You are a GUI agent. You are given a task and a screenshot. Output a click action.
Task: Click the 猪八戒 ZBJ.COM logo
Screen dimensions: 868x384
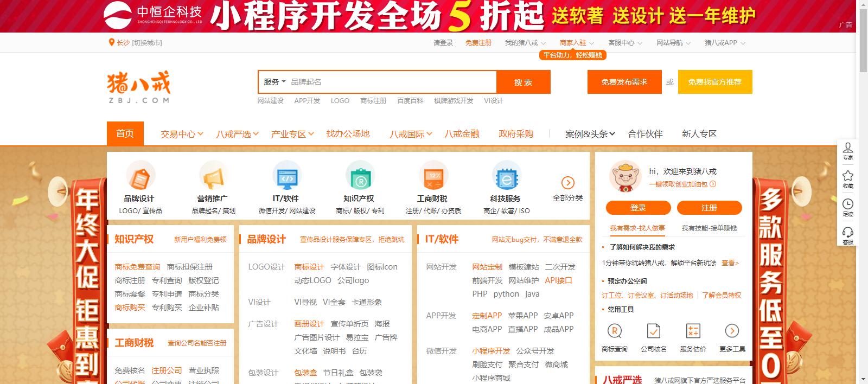pos(139,87)
